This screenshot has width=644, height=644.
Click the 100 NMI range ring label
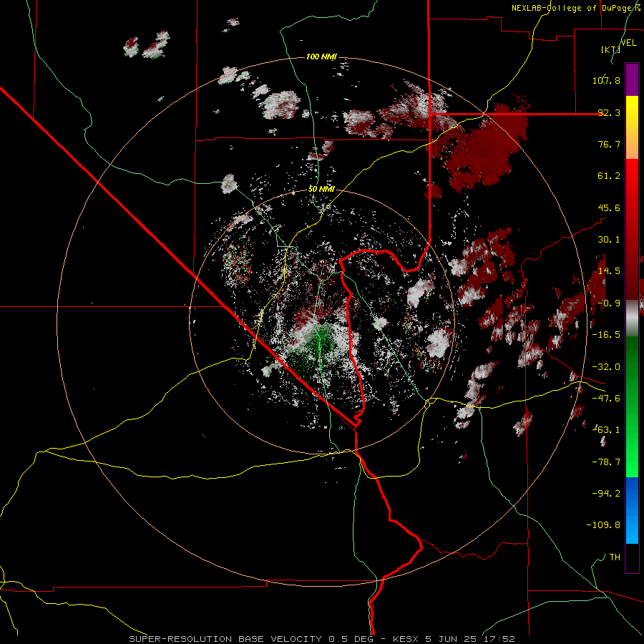coord(321,57)
